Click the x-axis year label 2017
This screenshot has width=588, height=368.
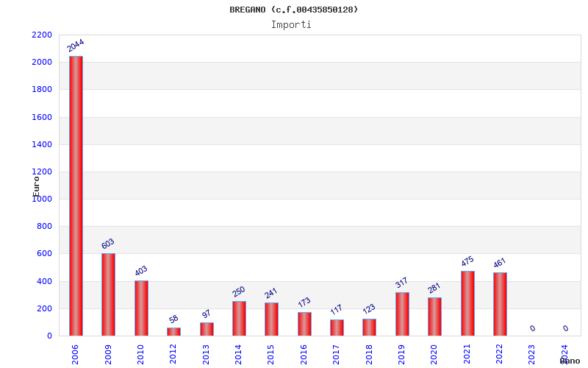(x=336, y=355)
